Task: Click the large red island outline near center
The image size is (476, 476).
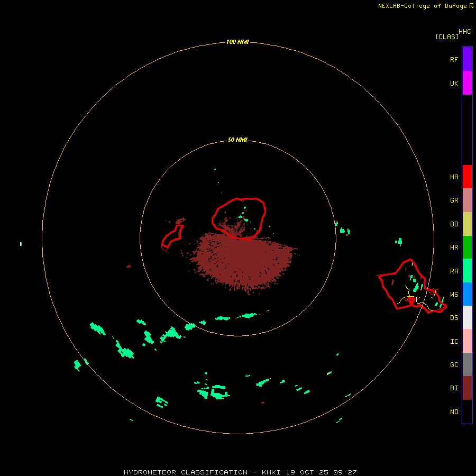Action: (x=239, y=218)
